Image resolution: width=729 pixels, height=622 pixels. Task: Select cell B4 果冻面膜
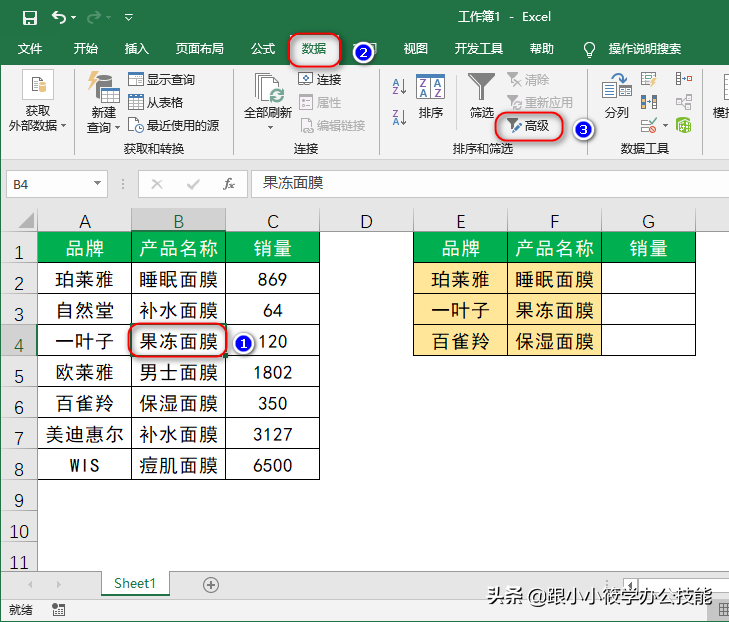(x=179, y=341)
